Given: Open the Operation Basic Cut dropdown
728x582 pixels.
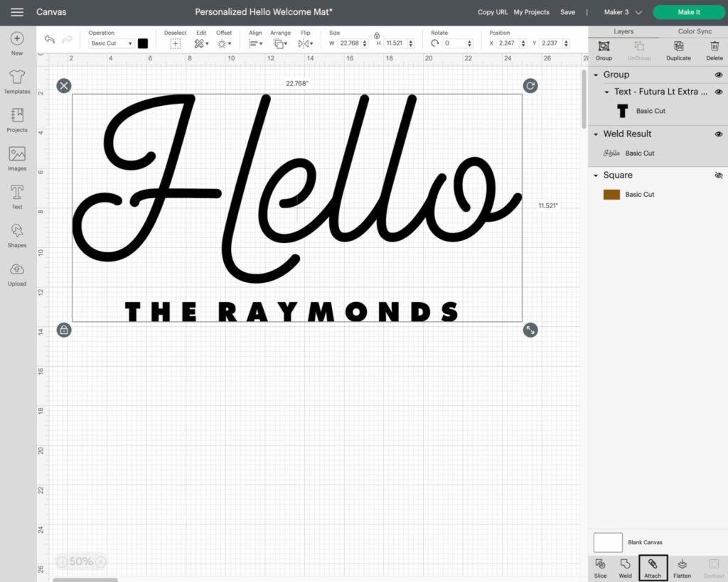Looking at the screenshot, I should click(112, 43).
